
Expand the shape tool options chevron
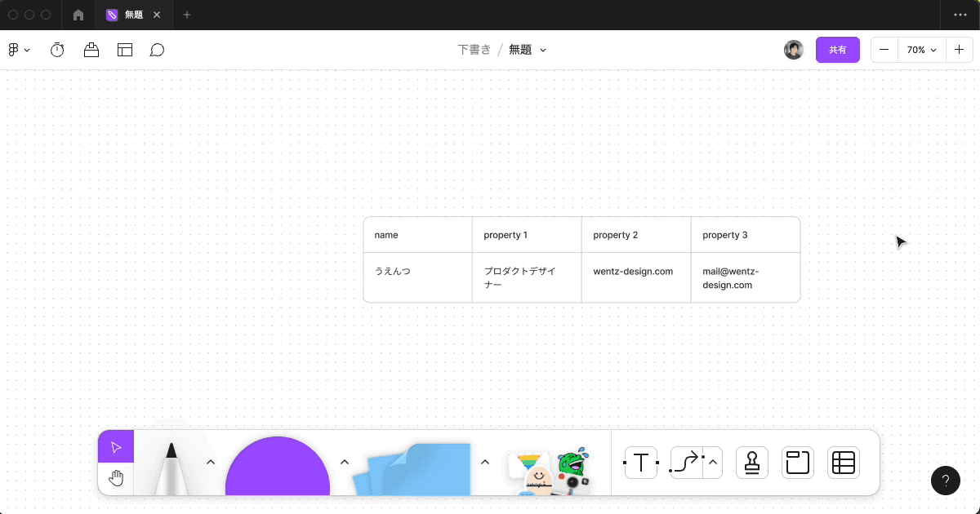tap(345, 462)
